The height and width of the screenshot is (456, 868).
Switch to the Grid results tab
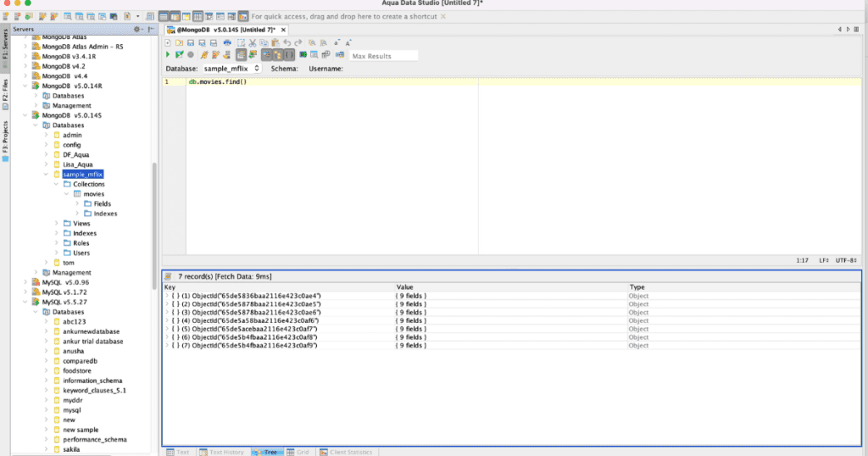click(298, 452)
